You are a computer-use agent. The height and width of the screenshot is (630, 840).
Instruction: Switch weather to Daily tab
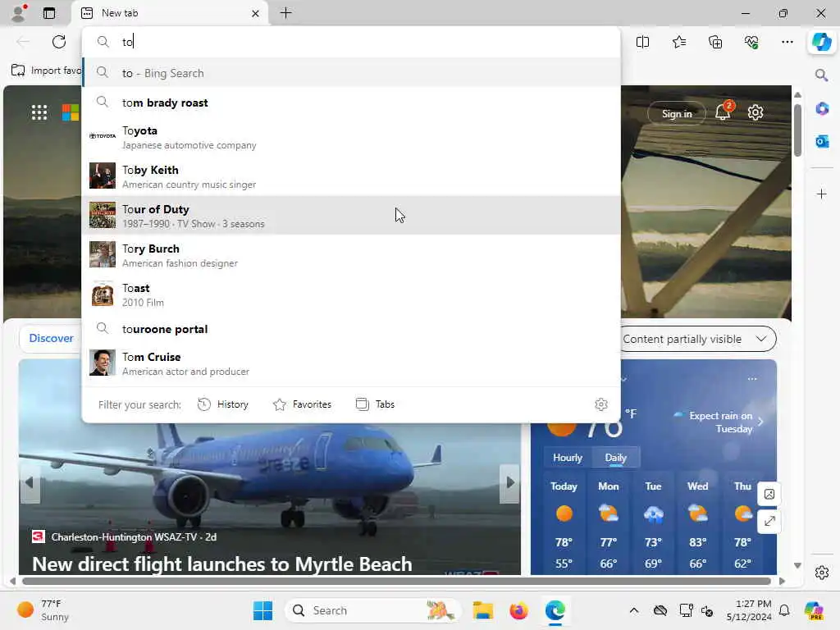pyautogui.click(x=615, y=458)
